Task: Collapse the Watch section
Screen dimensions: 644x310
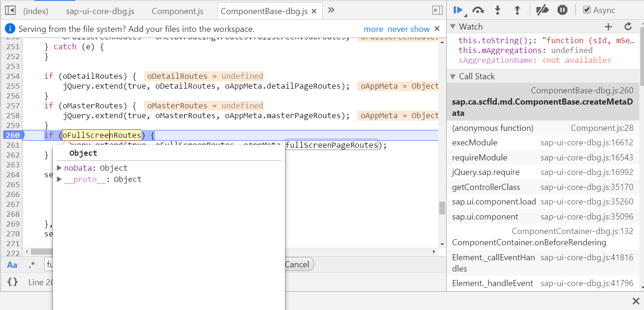Action: point(452,26)
